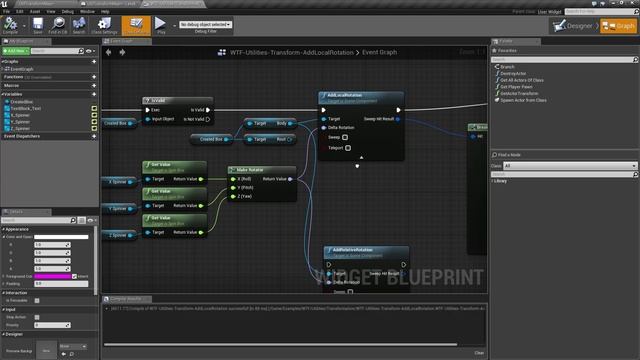Open the Edit menu
Screen dimensions: 640x360
coord(20,11)
